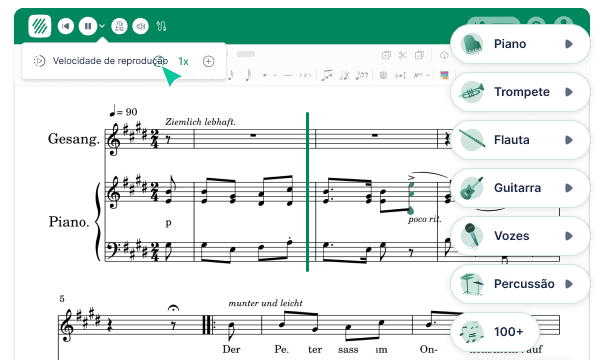The image size is (600, 360).
Task: Click the 1x playback speed value
Action: 183,61
